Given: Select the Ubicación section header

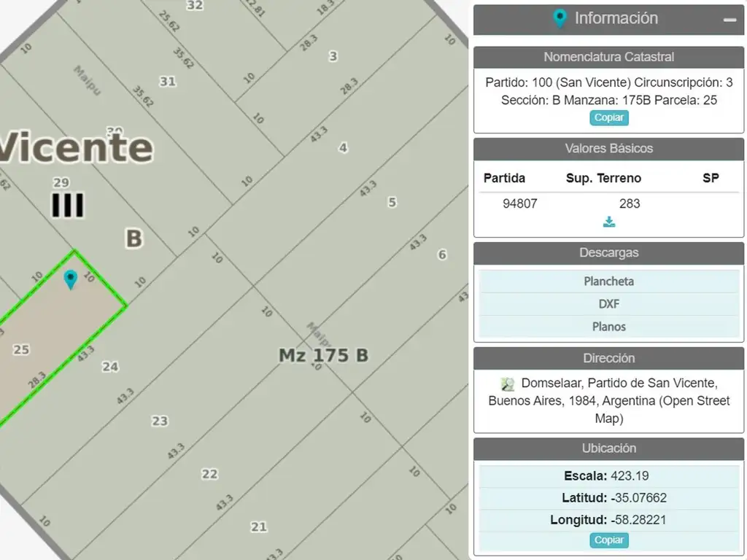Looking at the screenshot, I should click(x=608, y=448).
